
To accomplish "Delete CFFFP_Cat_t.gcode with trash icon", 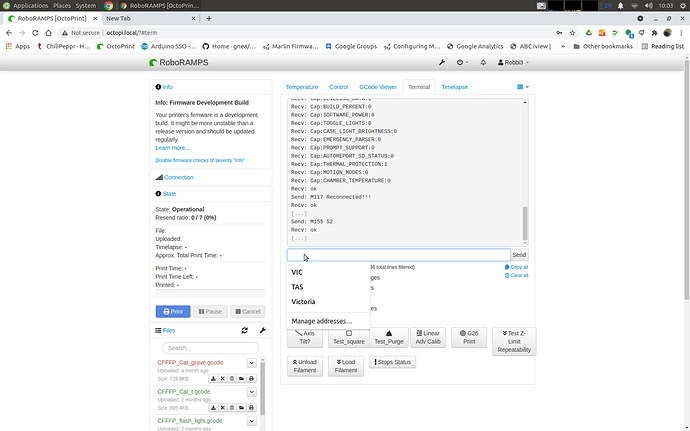I will [232, 408].
